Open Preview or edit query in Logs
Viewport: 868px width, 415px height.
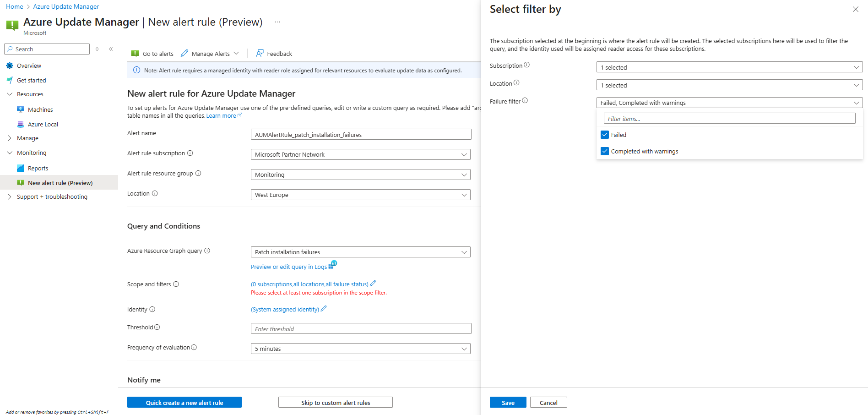(x=289, y=267)
